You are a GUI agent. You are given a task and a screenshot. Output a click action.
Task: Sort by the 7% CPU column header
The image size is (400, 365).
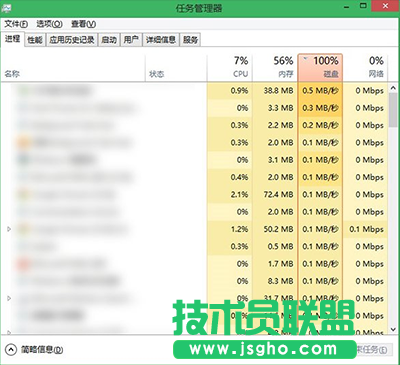coord(229,68)
